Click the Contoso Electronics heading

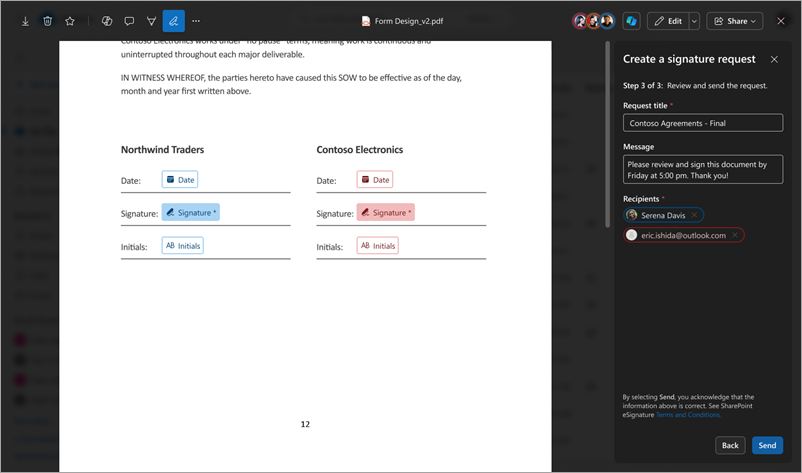[360, 149]
